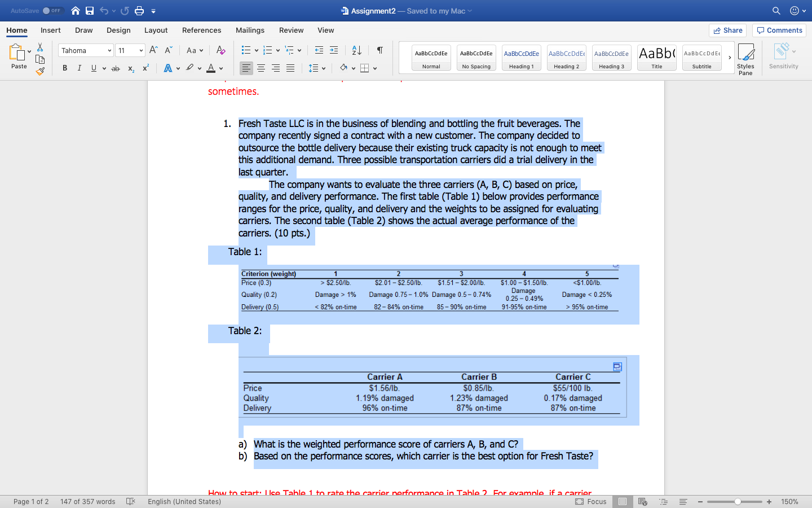
Task: Click the Share button
Action: coord(727,30)
